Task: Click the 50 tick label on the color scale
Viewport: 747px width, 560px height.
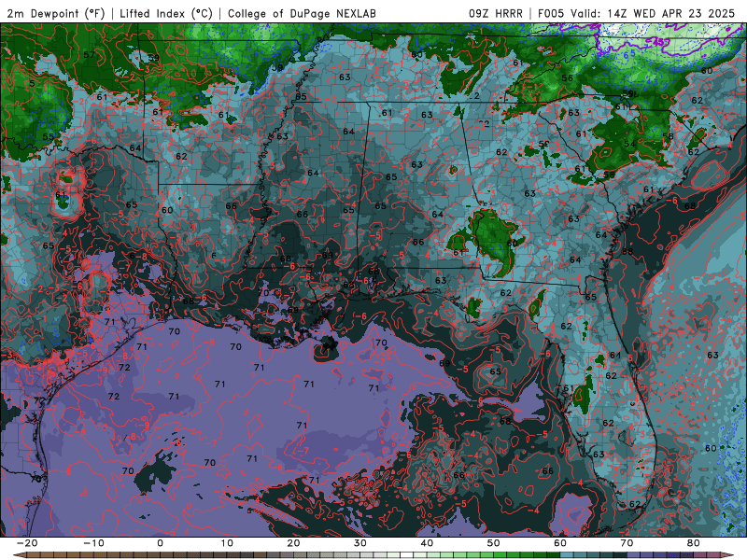Action: (494, 543)
